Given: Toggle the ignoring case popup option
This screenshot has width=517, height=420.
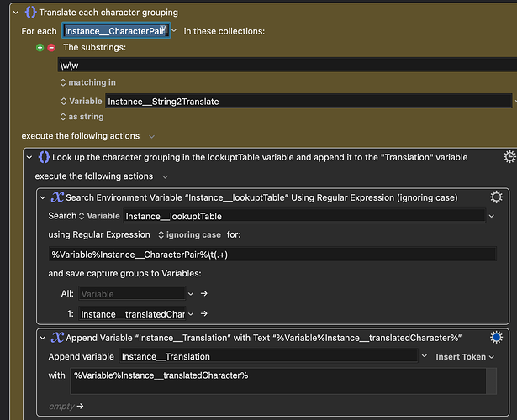Looking at the screenshot, I should [190, 234].
